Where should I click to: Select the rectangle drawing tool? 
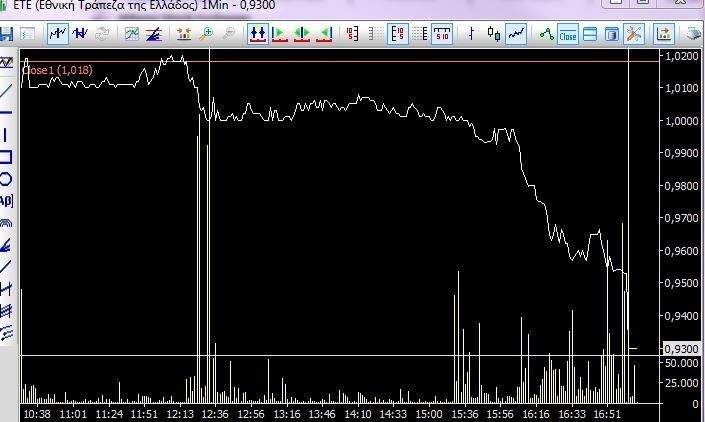[x=6, y=157]
